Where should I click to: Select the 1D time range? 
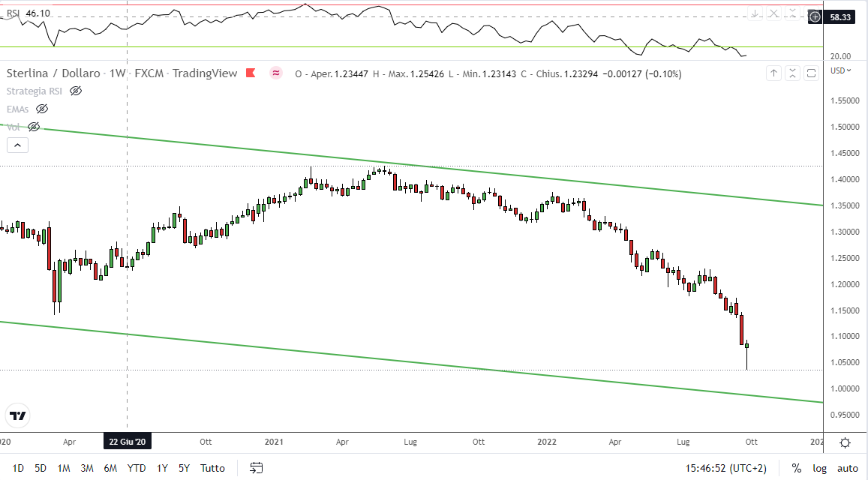tap(18, 468)
